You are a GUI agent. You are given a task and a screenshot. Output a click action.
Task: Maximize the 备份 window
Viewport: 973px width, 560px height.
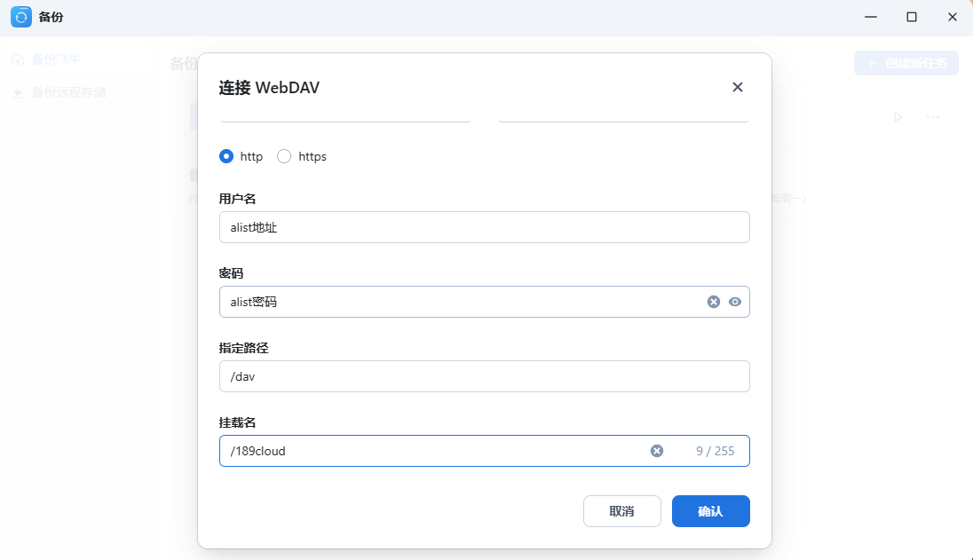click(x=912, y=17)
